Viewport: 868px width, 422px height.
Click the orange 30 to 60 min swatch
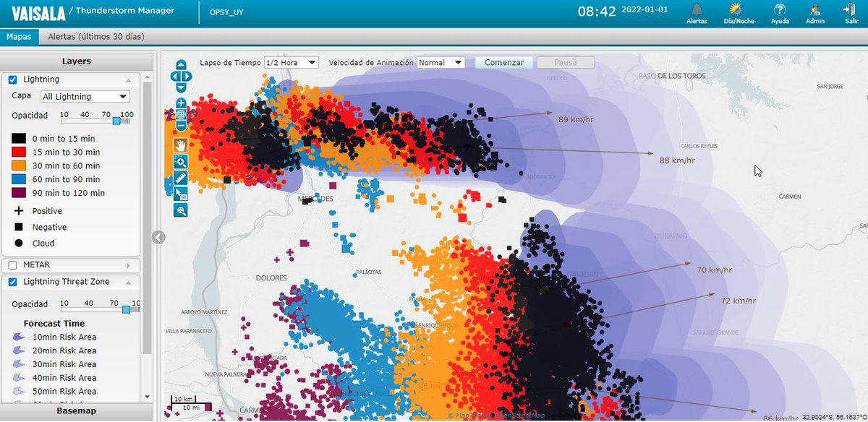tap(19, 165)
